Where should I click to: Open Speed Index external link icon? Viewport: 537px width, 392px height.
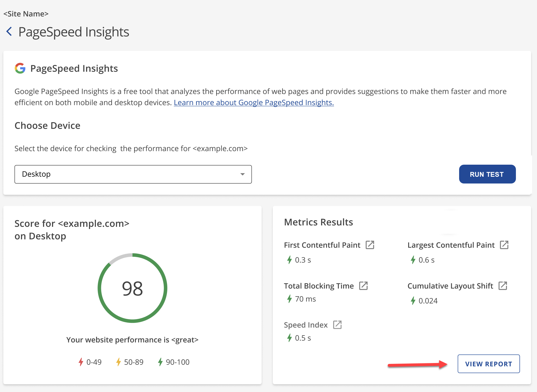[337, 325]
